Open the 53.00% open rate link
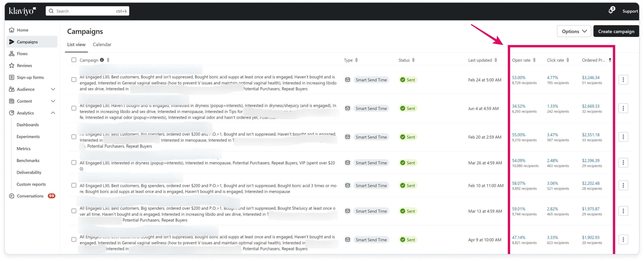Image resolution: width=644 pixels, height=261 pixels. 518,77
